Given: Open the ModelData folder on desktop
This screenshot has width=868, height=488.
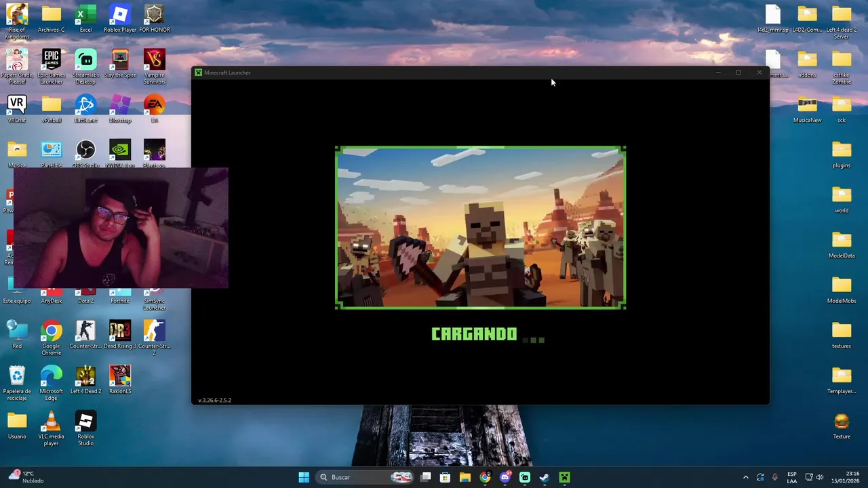Looking at the screenshot, I should coord(842,244).
